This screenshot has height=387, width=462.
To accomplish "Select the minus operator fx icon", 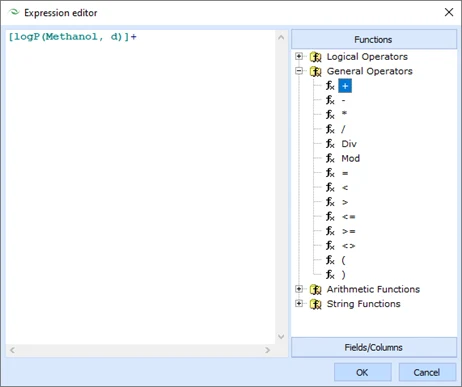I will 330,100.
